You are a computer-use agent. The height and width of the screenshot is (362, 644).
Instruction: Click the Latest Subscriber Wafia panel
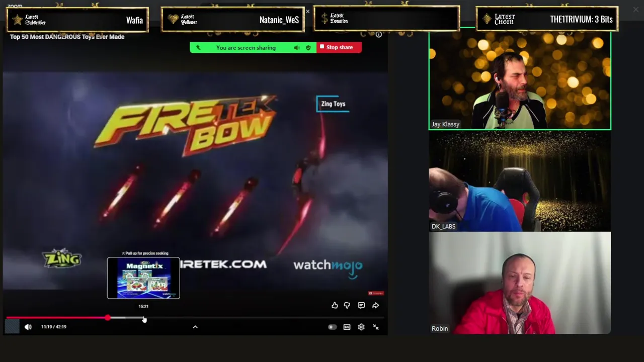[x=77, y=20]
